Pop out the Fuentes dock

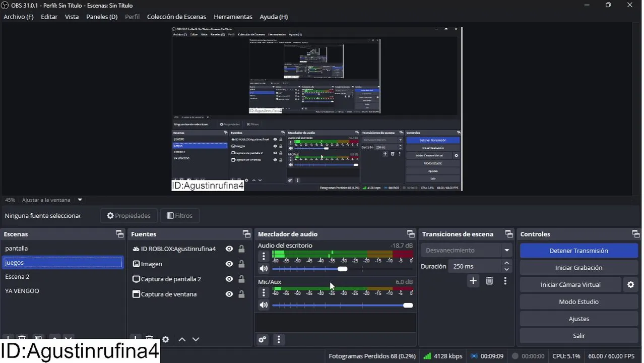[246, 234]
